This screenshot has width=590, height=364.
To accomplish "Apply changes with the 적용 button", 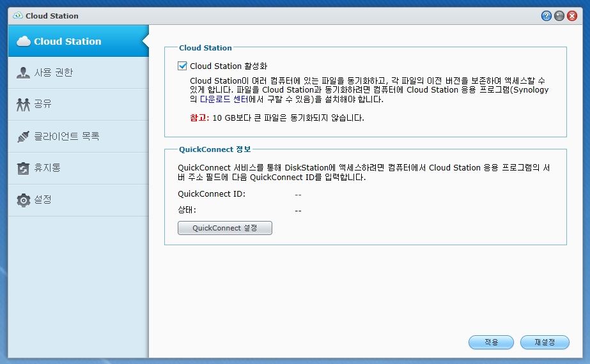I will pyautogui.click(x=491, y=342).
